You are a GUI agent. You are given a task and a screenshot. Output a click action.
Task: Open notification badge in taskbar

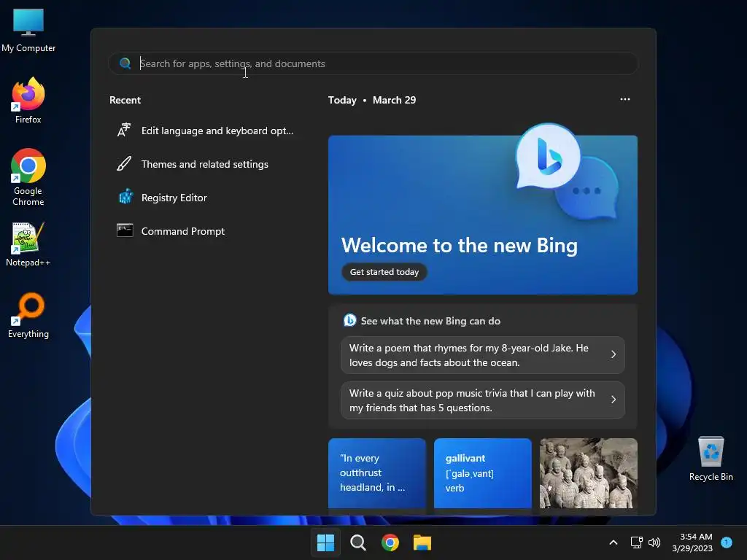[x=727, y=542]
